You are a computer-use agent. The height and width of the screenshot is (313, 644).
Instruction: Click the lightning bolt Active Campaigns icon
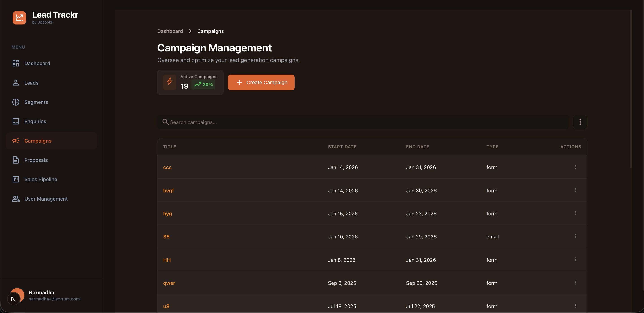click(x=169, y=82)
